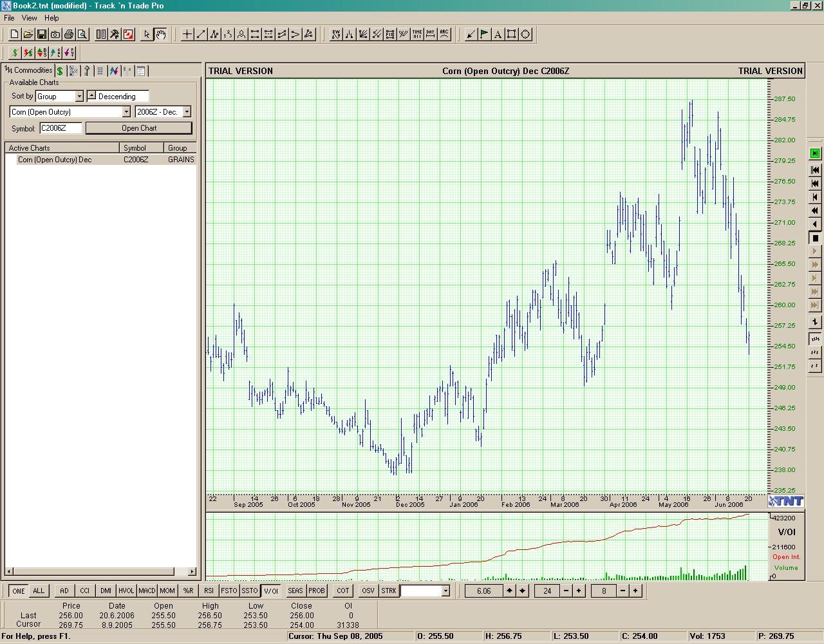Toggle the Descending sort order arrow
This screenshot has width=824, height=644.
tap(91, 96)
